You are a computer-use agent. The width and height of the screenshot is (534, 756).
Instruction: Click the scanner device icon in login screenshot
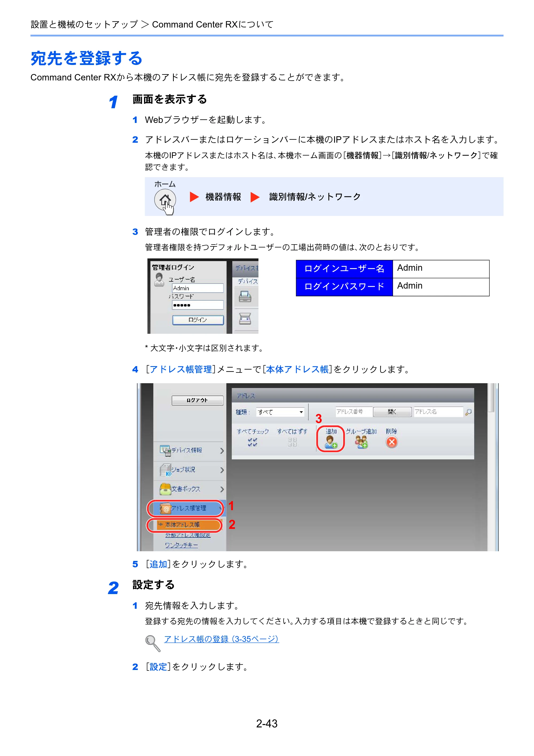[x=245, y=318]
